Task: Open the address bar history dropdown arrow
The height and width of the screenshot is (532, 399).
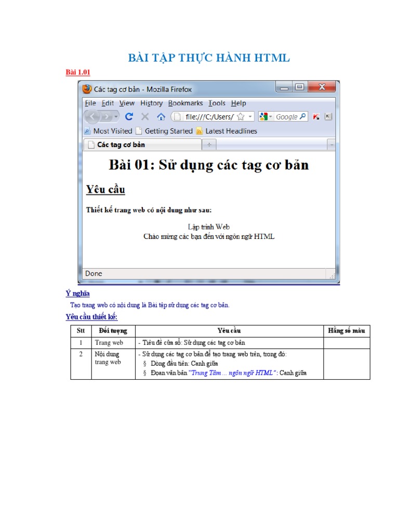Action: tap(250, 117)
